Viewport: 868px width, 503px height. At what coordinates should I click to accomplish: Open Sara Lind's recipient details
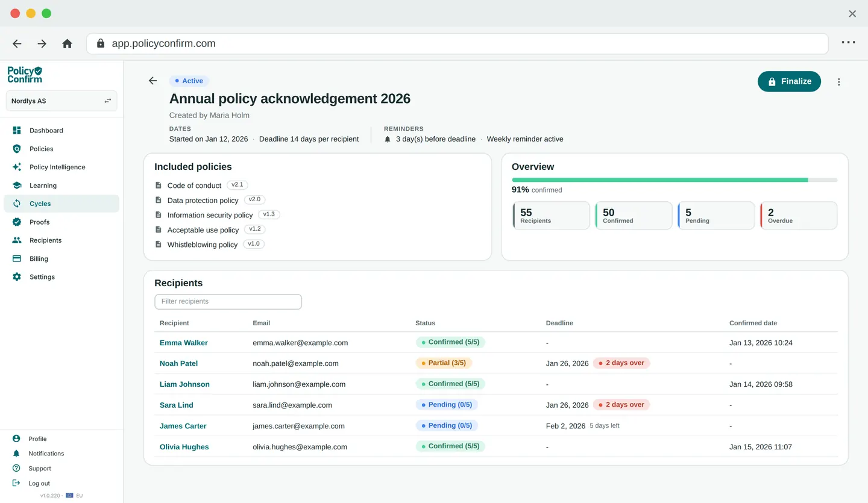click(177, 405)
